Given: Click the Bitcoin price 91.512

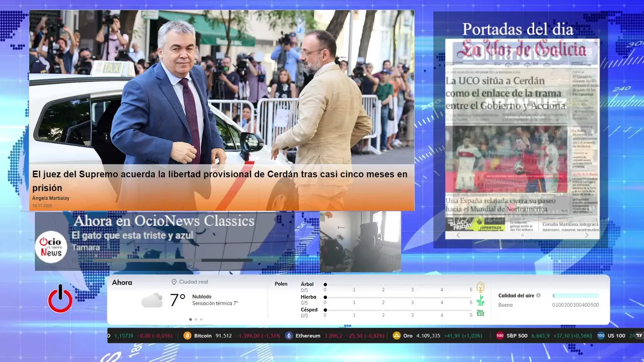Looking at the screenshot, I should coord(223,336).
